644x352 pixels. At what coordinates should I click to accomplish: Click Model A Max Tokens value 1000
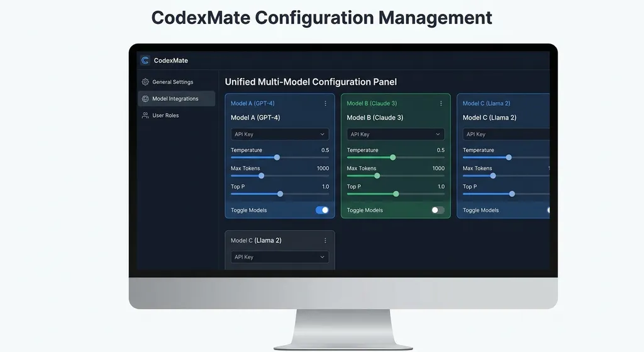pyautogui.click(x=323, y=168)
